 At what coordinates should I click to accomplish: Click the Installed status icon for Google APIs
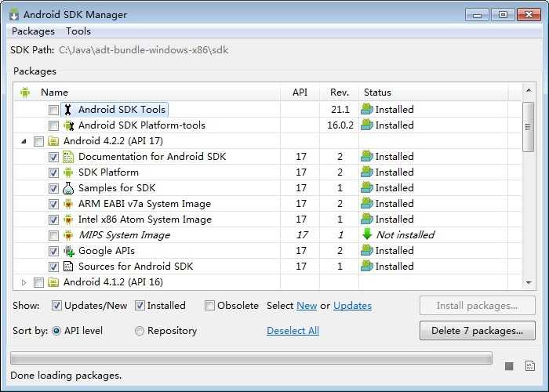367,250
